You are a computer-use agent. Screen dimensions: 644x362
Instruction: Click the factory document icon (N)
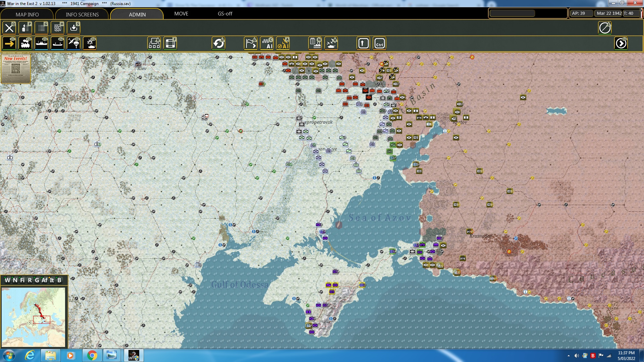(x=315, y=44)
